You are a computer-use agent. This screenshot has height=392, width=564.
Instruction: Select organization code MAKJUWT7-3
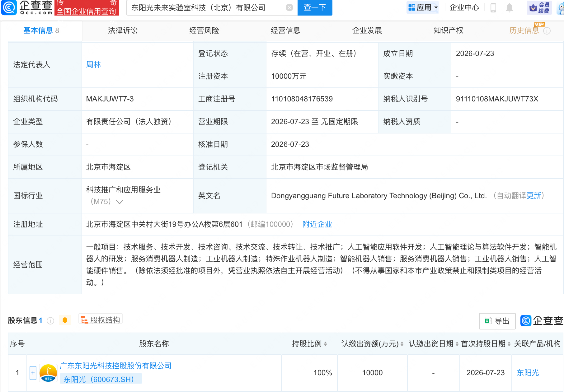click(110, 99)
